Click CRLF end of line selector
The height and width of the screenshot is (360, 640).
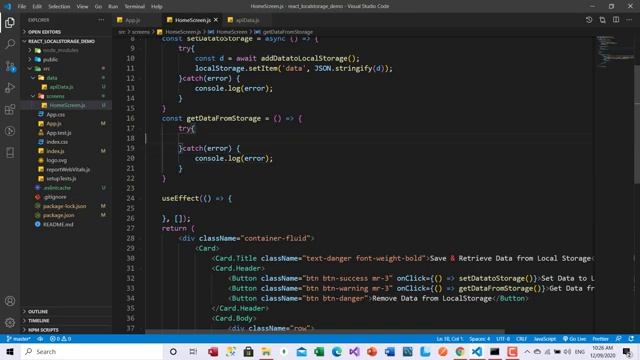(521, 339)
